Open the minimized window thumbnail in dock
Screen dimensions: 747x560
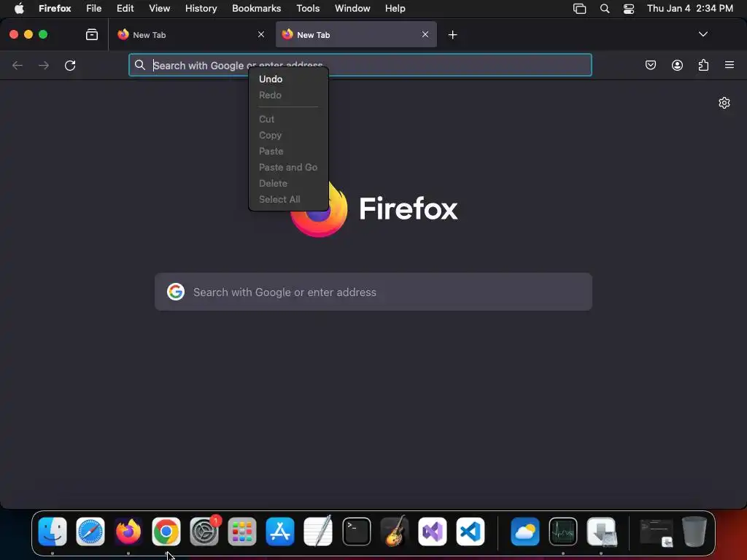[x=656, y=532]
